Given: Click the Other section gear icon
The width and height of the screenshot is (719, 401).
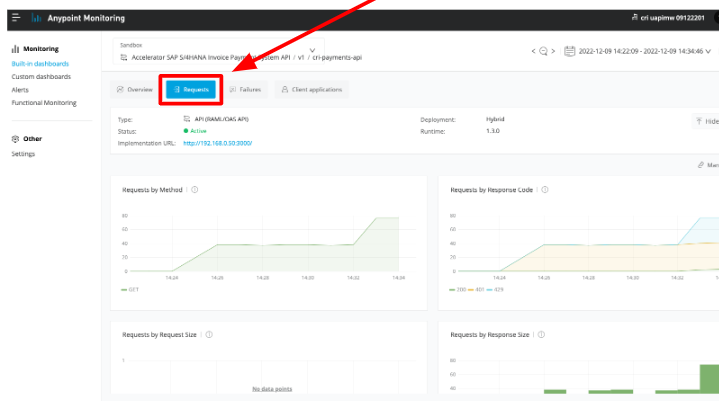Looking at the screenshot, I should tap(15, 139).
